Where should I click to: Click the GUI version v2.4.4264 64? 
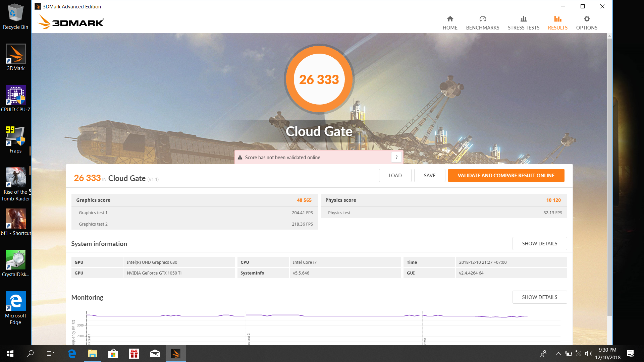pyautogui.click(x=511, y=273)
